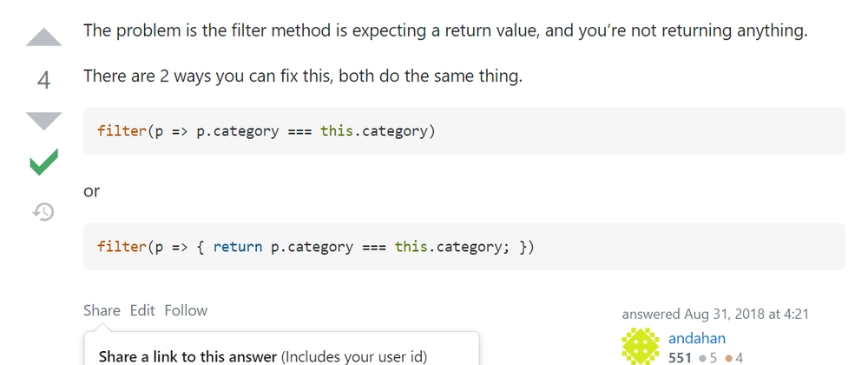Open the Share link under the answer
This screenshot has width=868, height=365.
tap(102, 310)
